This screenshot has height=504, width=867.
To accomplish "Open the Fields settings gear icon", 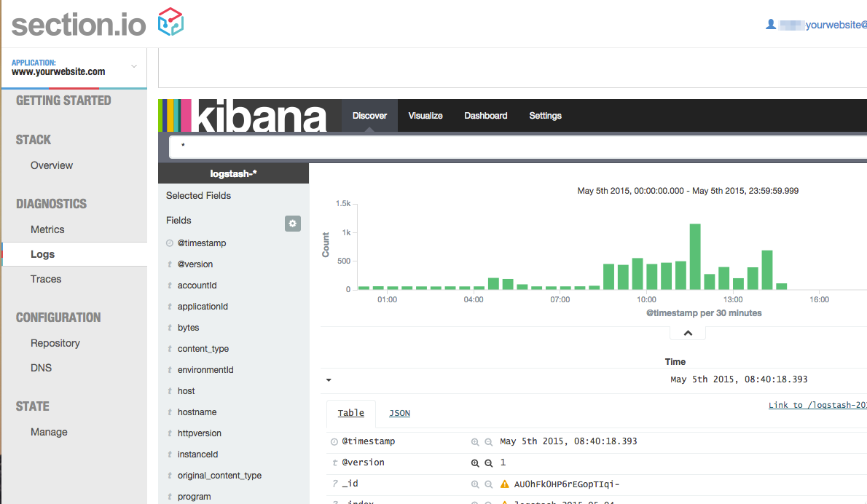I will coord(292,224).
